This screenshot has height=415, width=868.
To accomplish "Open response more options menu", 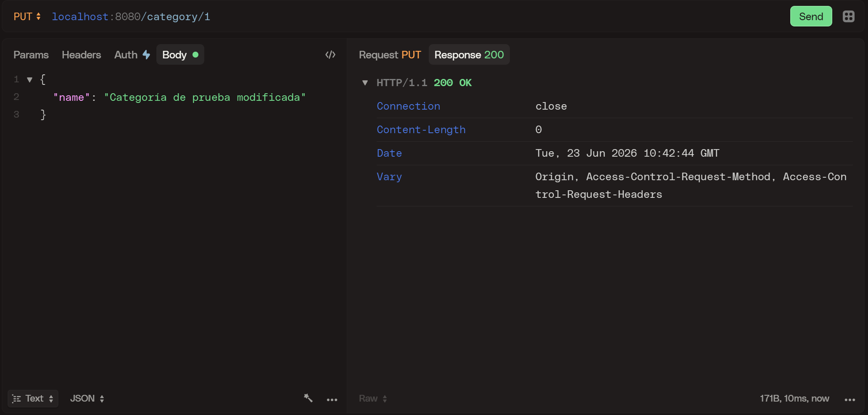I will [x=850, y=399].
